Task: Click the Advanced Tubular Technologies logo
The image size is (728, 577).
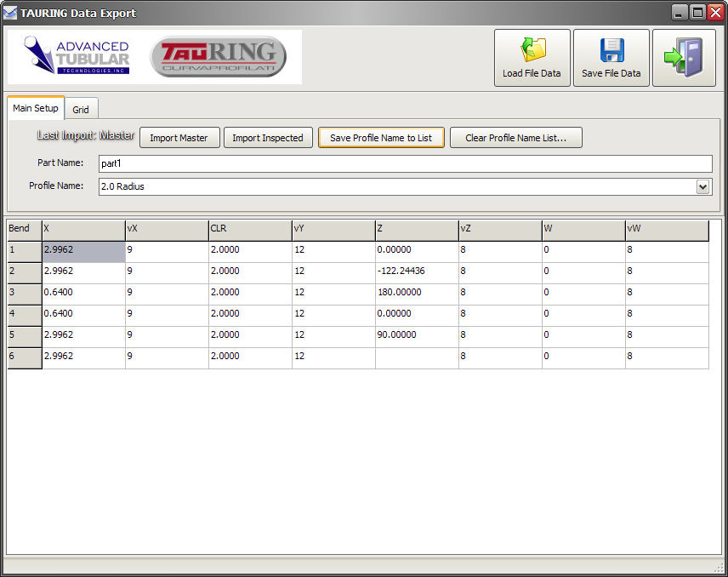Action: click(77, 56)
